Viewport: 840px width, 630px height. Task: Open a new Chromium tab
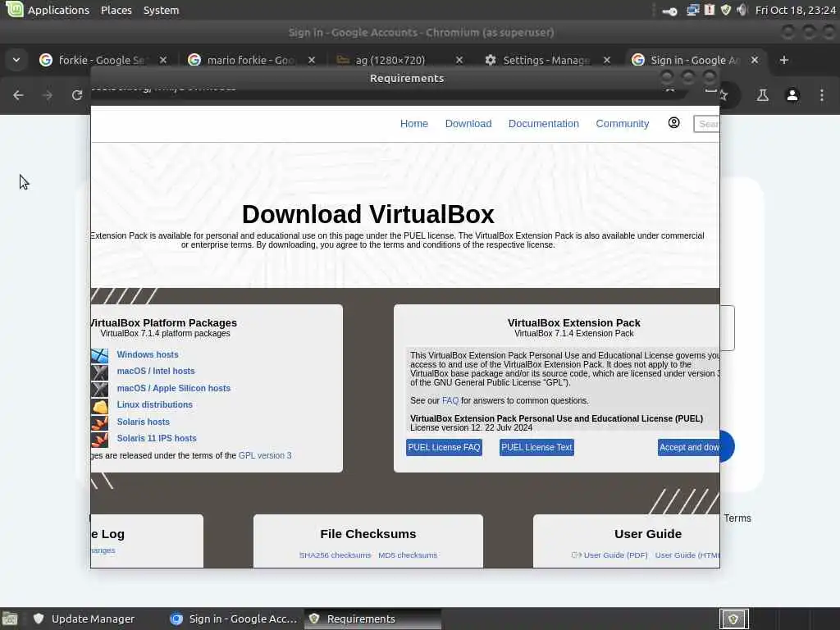784,60
